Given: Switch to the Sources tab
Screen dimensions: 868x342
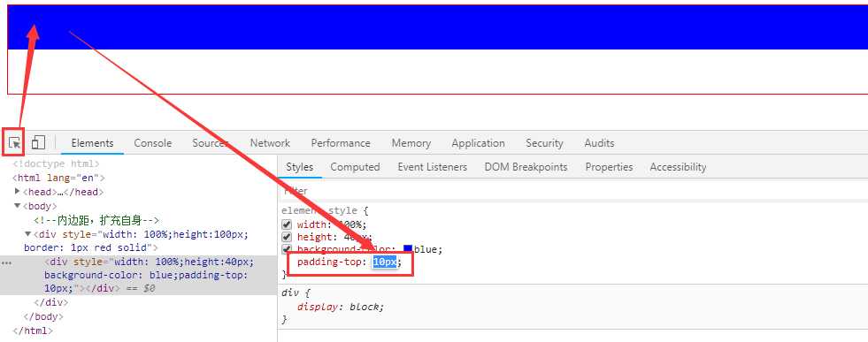Looking at the screenshot, I should click(x=211, y=142).
